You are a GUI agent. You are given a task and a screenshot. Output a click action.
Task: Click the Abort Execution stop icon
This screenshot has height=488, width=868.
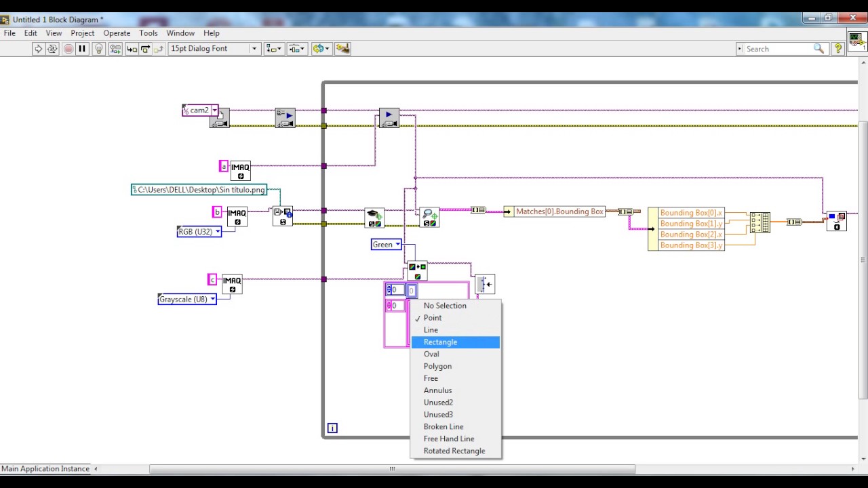pyautogui.click(x=68, y=49)
